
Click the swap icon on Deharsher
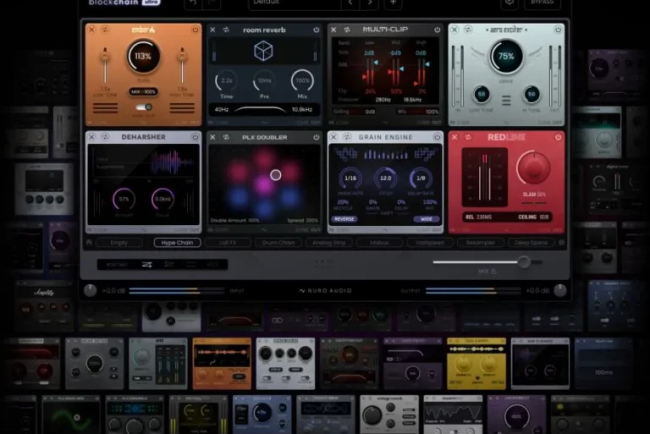[105, 137]
